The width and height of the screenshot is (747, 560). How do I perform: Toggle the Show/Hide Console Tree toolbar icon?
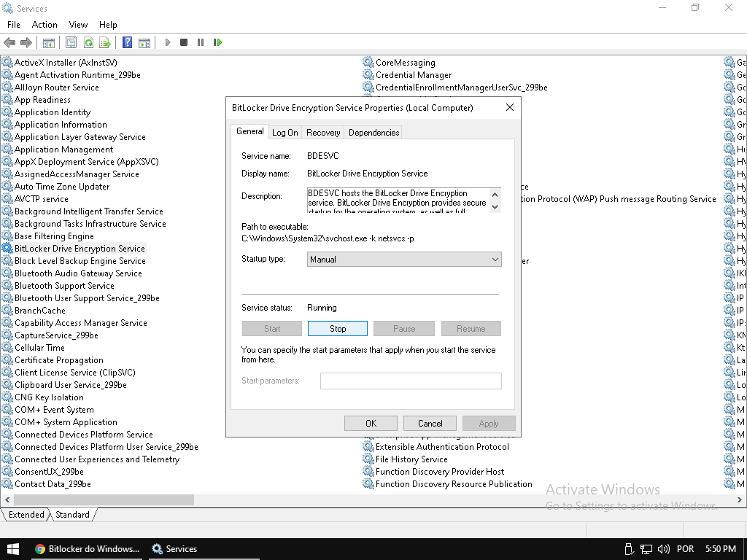click(x=49, y=42)
